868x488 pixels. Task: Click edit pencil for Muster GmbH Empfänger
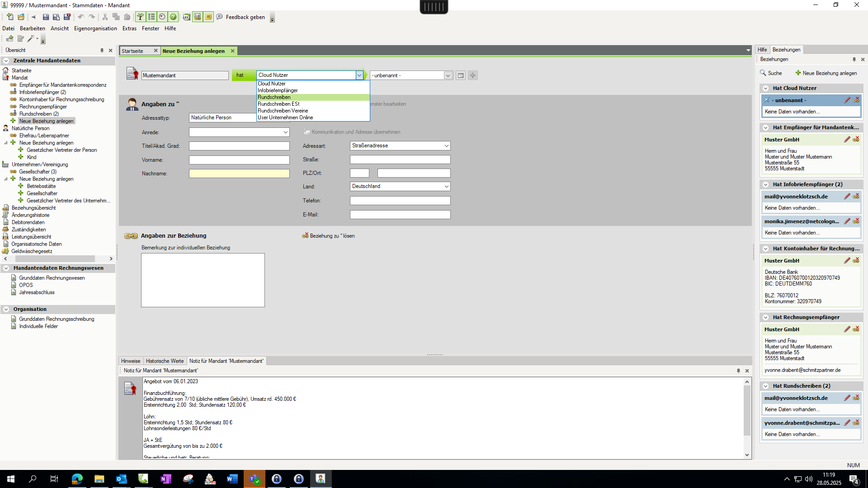click(x=847, y=140)
